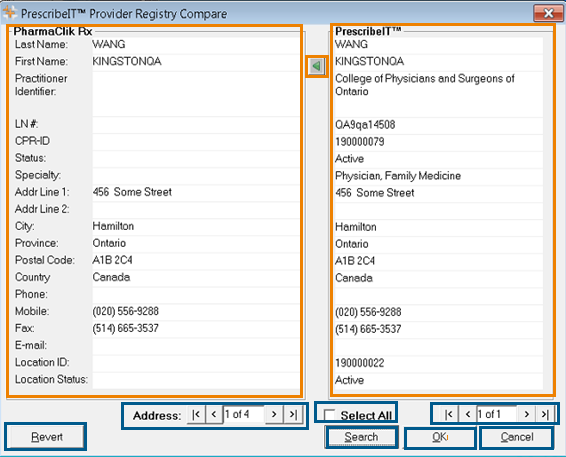Select PrescribeIT last name WANG
This screenshot has width=566, height=457.
tap(439, 45)
